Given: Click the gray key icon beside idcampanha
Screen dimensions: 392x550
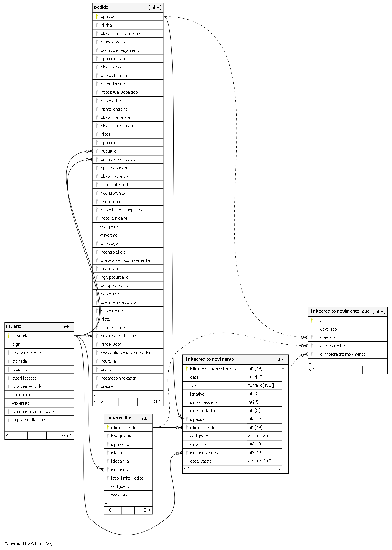Looking at the screenshot, I should click(97, 268).
